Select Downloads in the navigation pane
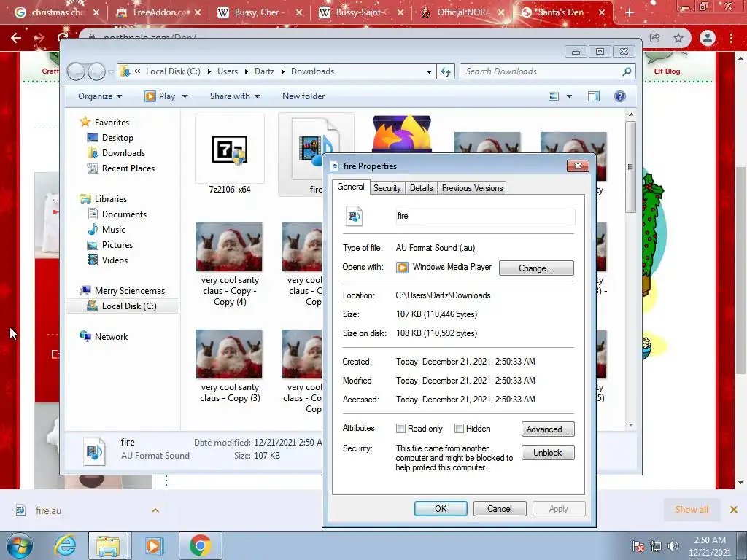Screen dimensions: 747x560 [123, 153]
